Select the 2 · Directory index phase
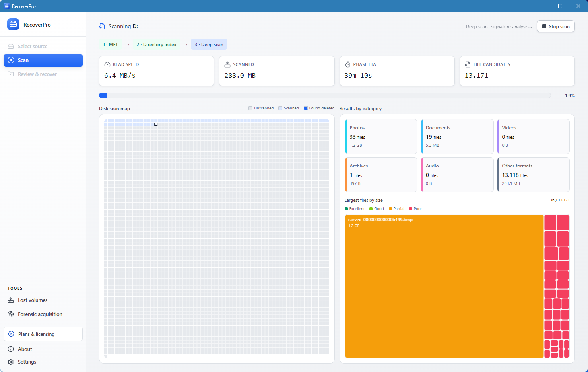Viewport: 588px width, 372px height. (156, 44)
